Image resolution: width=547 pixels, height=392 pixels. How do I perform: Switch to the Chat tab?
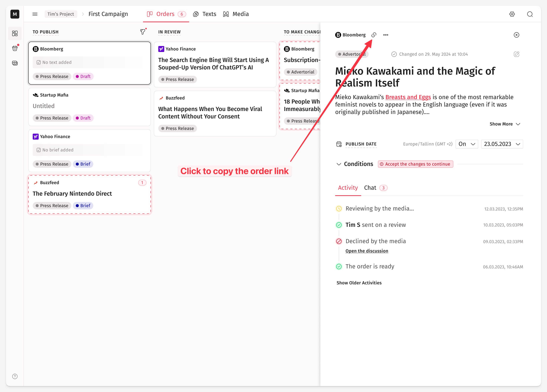click(x=370, y=188)
